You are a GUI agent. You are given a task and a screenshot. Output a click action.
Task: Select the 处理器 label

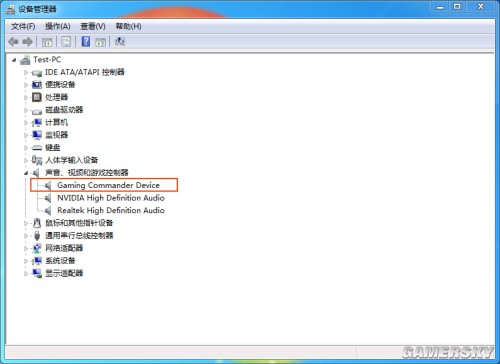pyautogui.click(x=57, y=97)
